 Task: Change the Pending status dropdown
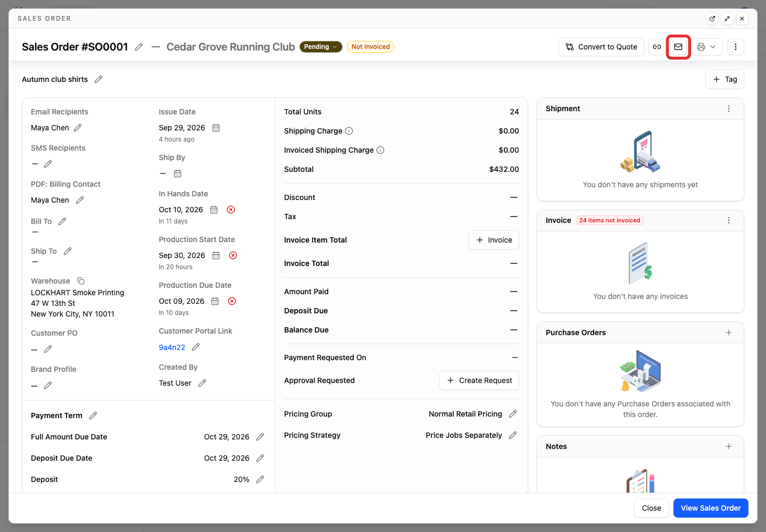(x=321, y=47)
